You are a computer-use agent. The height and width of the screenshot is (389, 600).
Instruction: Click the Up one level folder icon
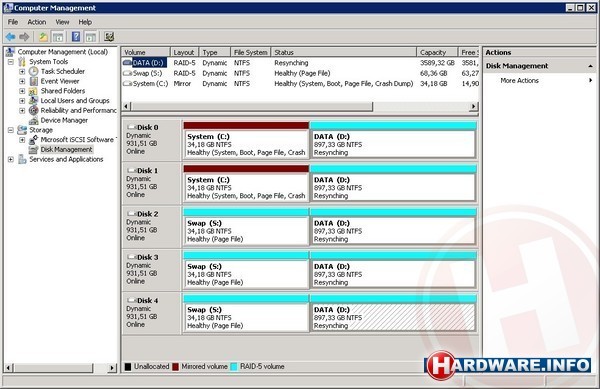point(43,37)
